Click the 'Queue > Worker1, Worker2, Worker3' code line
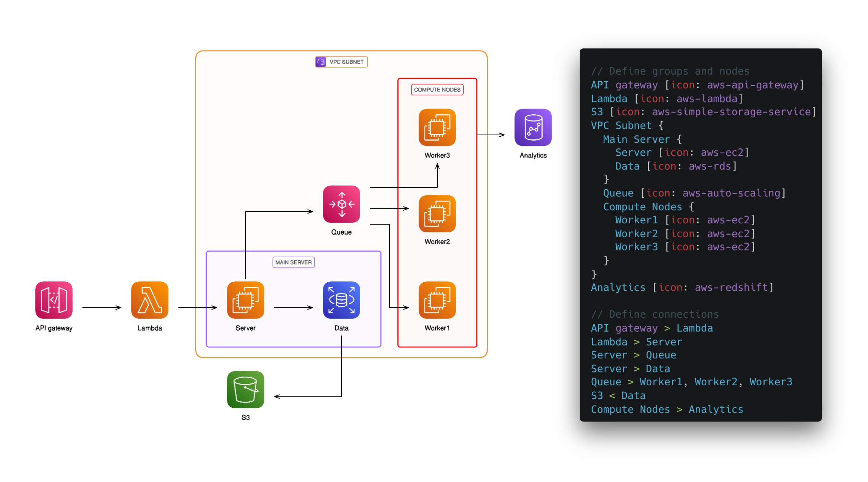868x482 pixels. (x=691, y=382)
